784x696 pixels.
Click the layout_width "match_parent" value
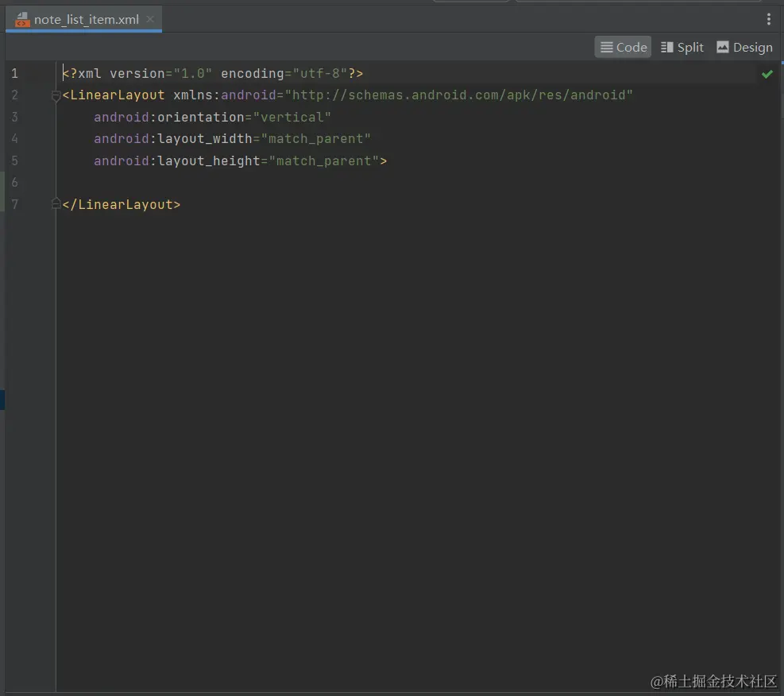point(316,138)
